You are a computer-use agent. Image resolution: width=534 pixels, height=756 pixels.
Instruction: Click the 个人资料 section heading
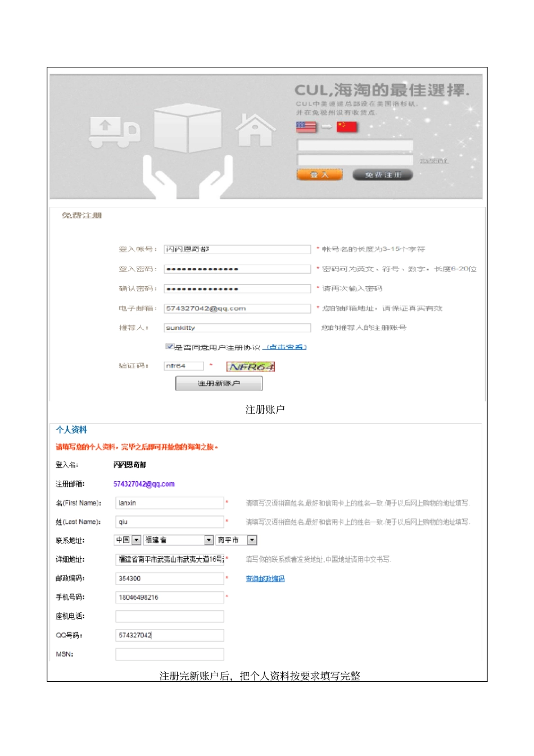pos(71,430)
